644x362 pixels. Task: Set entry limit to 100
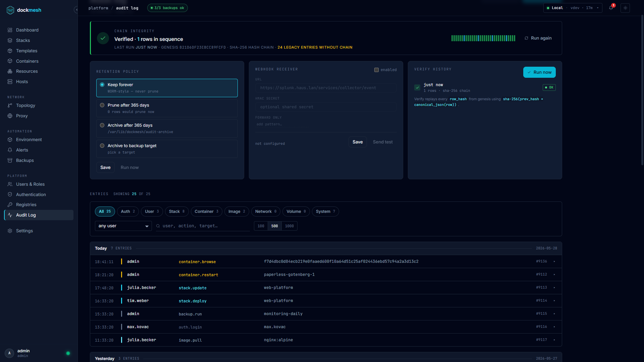[261, 226]
